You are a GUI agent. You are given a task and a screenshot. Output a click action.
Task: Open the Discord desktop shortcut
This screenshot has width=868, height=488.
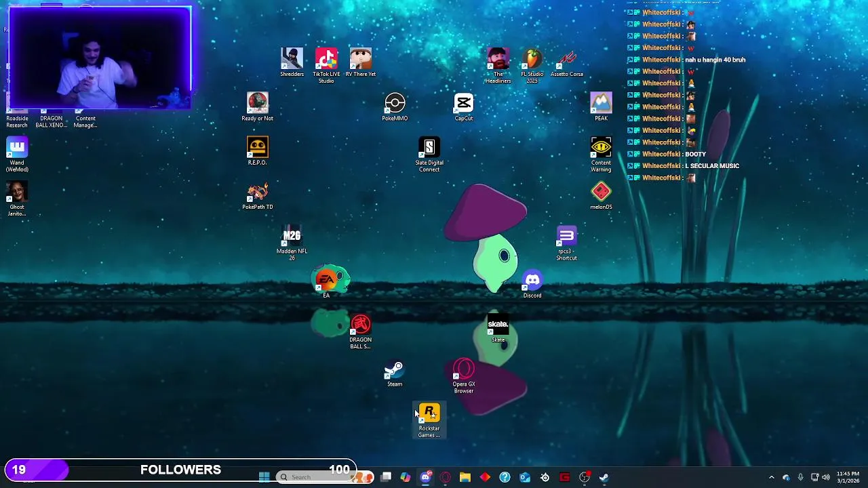click(532, 284)
